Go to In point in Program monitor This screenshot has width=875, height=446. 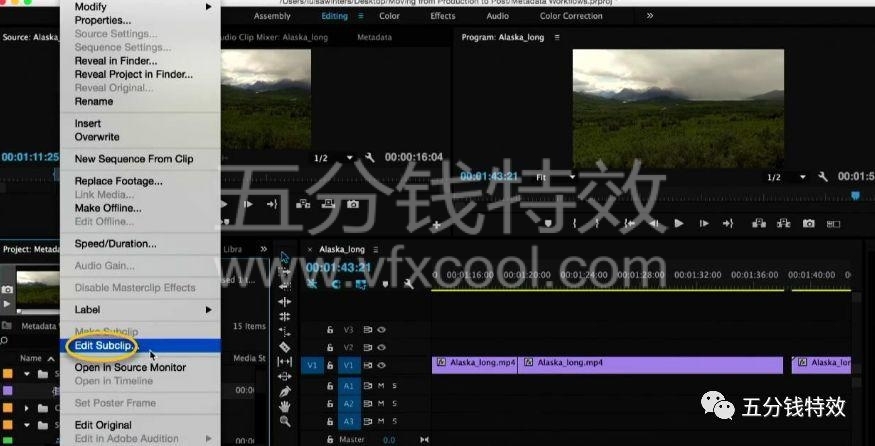coord(629,223)
